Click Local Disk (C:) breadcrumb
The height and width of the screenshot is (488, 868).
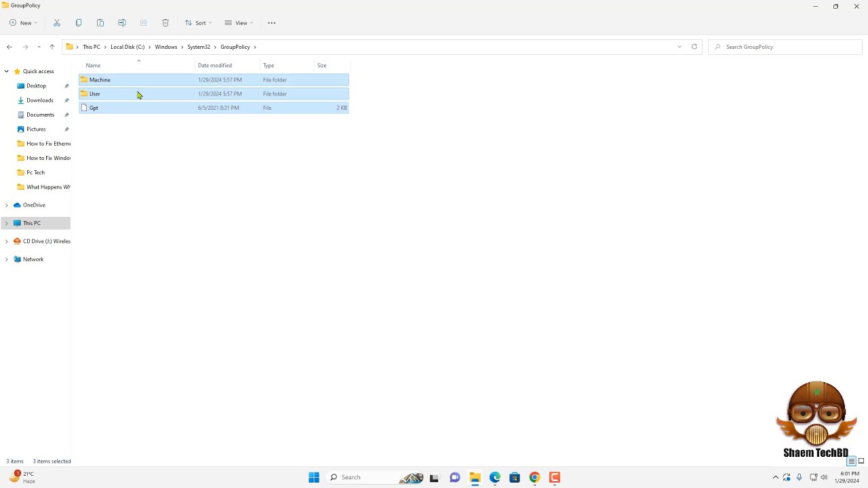[x=127, y=47]
